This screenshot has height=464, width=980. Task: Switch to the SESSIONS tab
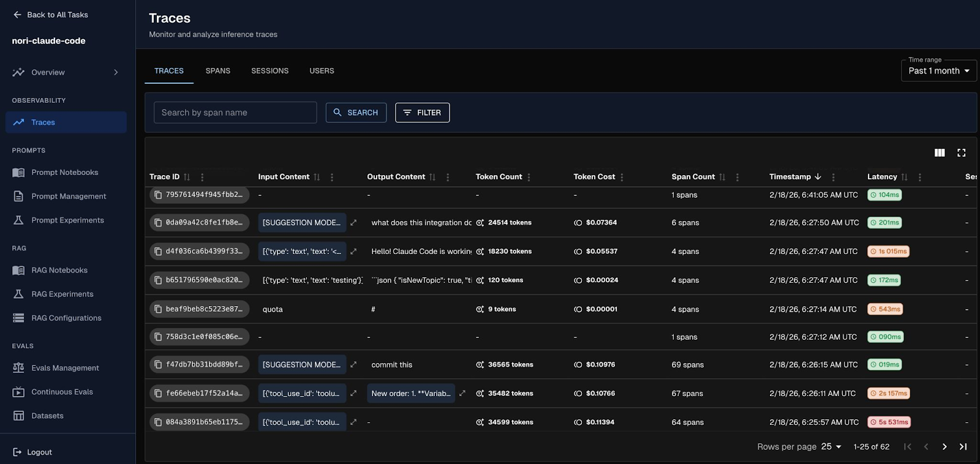point(269,71)
